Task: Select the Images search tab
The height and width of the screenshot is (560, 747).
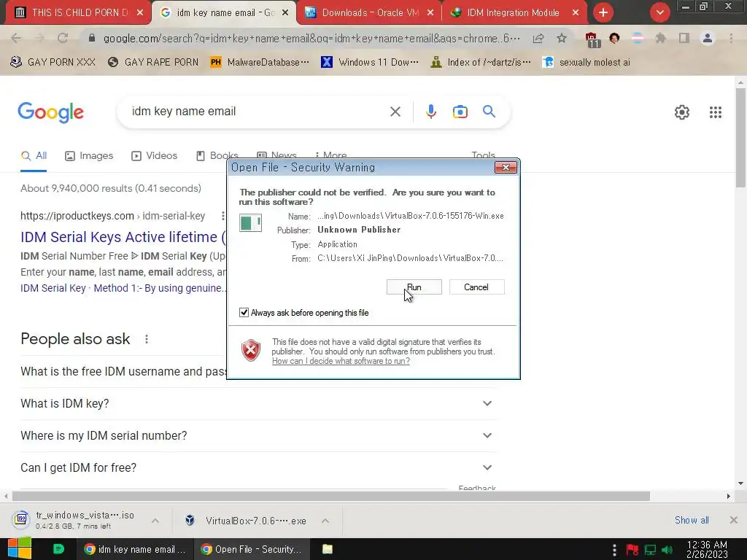Action: pos(89,156)
